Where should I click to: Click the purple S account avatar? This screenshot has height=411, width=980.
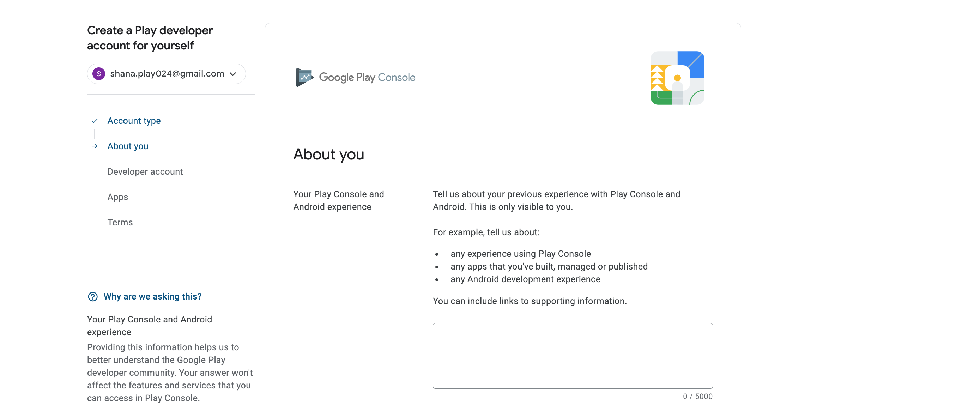point(99,74)
